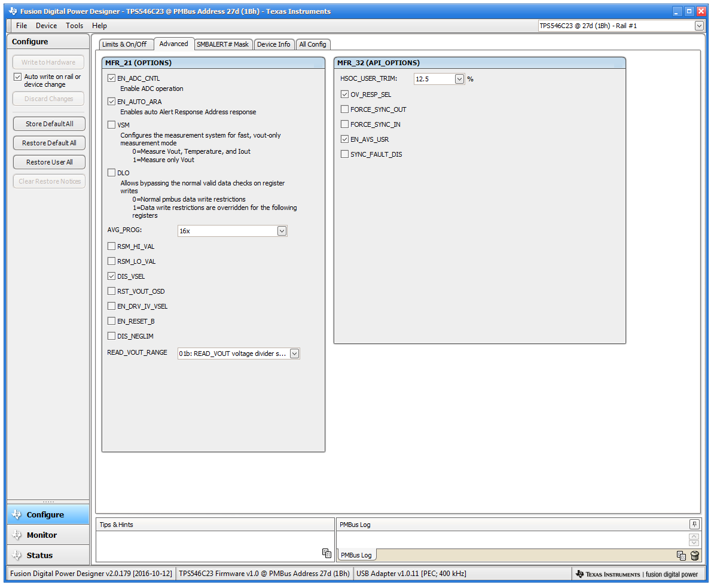Check the FORCE_SYNC_OUT option

point(345,109)
